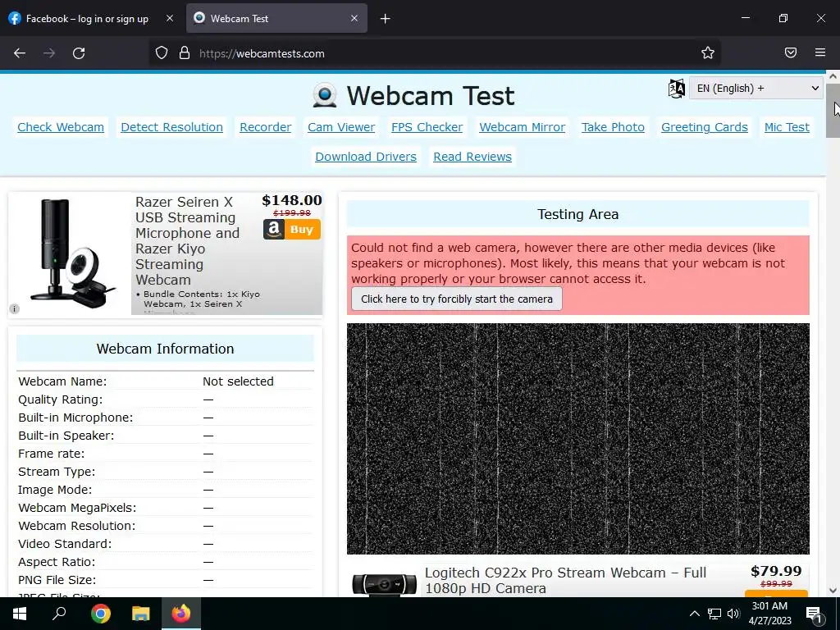The width and height of the screenshot is (840, 630).
Task: Open the Take Photo link
Action: [613, 127]
